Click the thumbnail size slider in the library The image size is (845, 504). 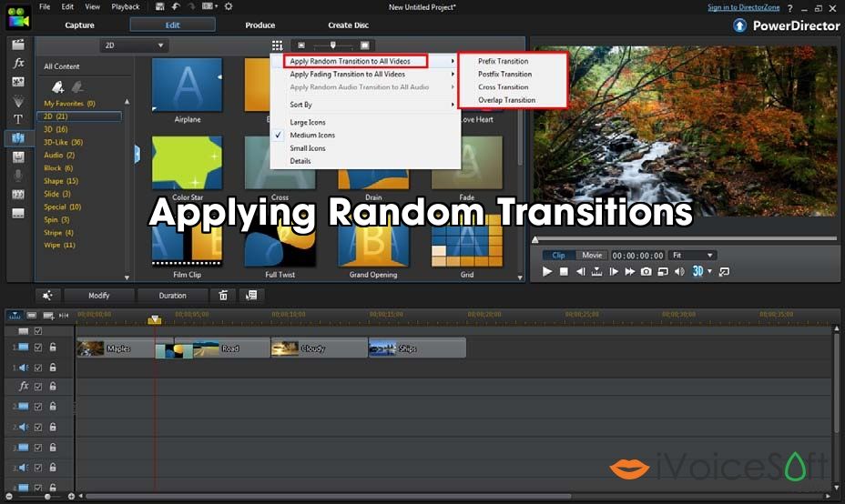click(x=333, y=45)
